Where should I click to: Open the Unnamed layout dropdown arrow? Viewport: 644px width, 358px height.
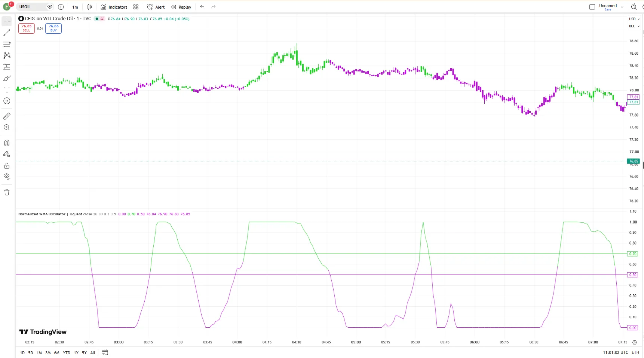[622, 7]
